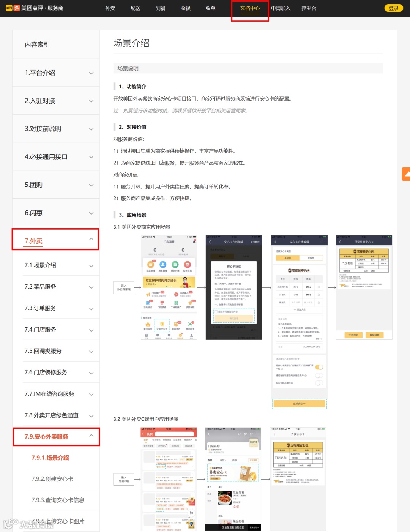Click the 美团点评 服务商 logo
Viewport: 410px width, 532px height.
click(35, 8)
